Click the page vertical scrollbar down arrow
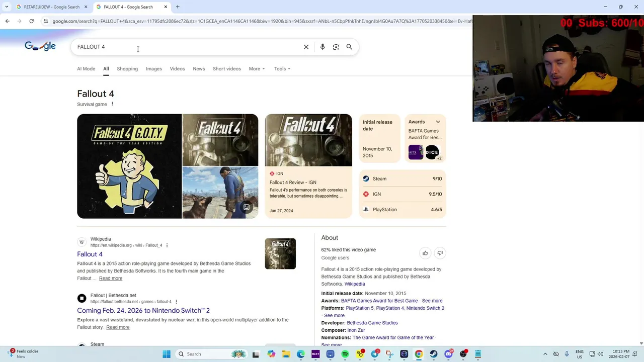 (641, 343)
